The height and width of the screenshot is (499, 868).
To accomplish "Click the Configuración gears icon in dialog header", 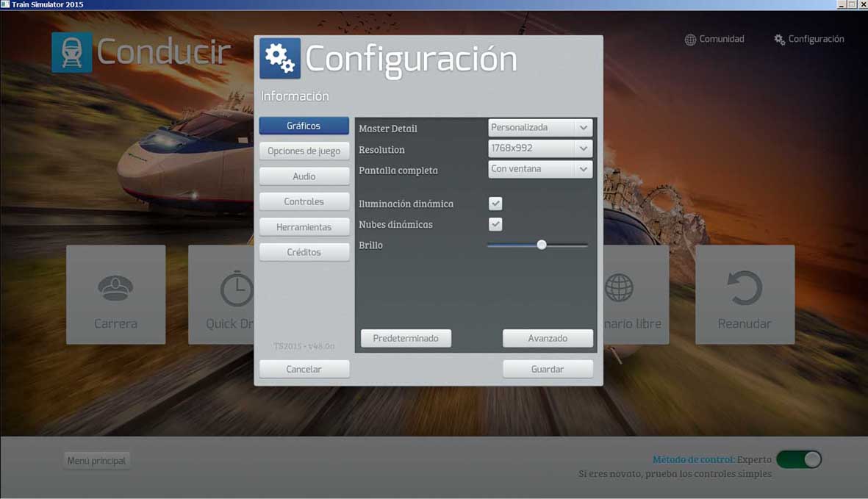I will click(279, 58).
